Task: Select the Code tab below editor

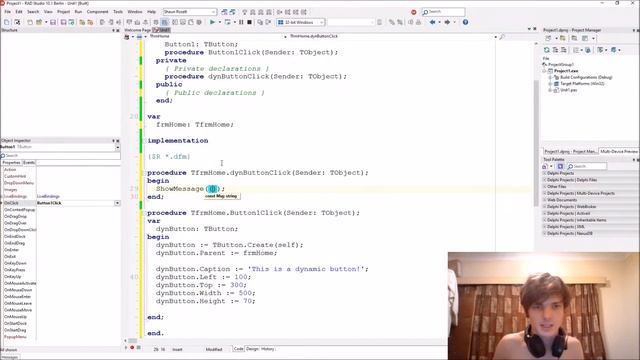Action: point(238,349)
